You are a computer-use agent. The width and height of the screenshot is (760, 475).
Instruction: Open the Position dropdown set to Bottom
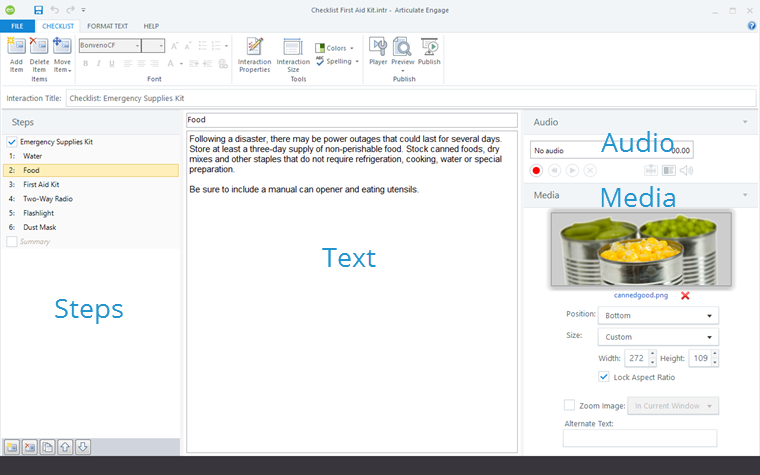pyautogui.click(x=659, y=316)
